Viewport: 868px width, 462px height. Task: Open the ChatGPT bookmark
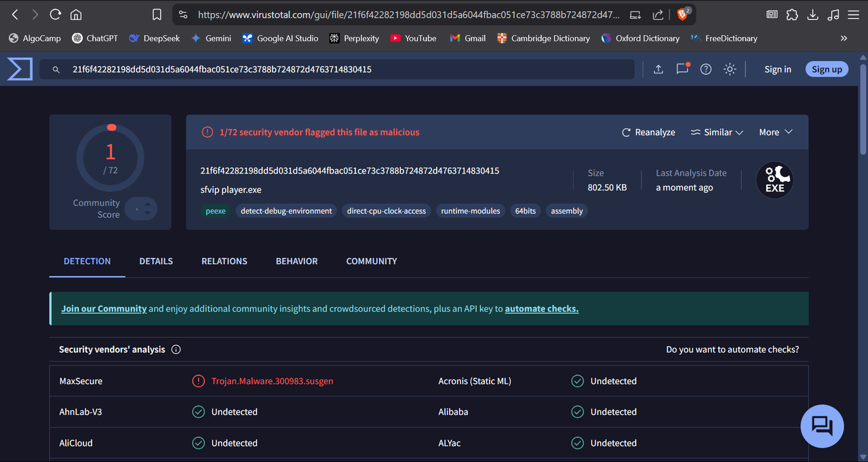point(95,39)
